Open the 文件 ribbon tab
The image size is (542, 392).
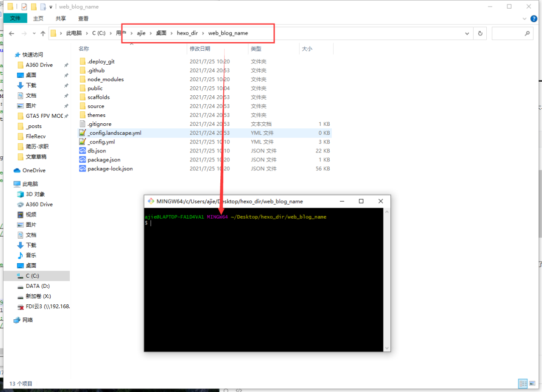15,19
